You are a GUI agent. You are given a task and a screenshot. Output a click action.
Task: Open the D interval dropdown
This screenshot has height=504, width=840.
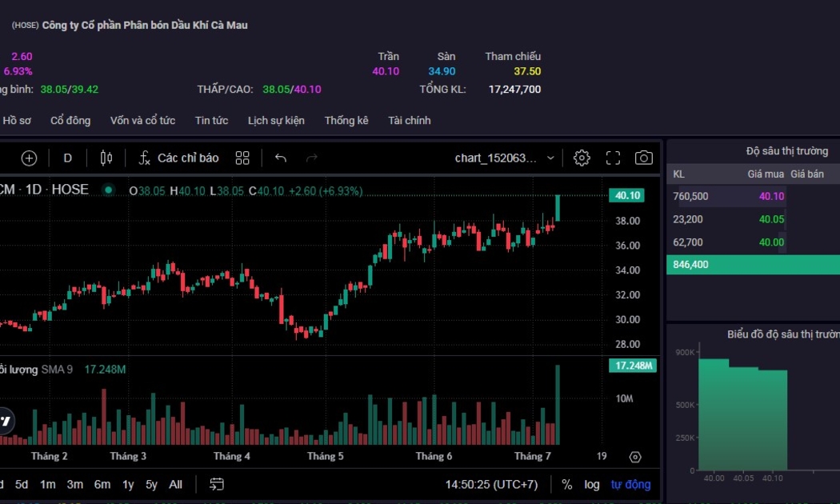[68, 158]
